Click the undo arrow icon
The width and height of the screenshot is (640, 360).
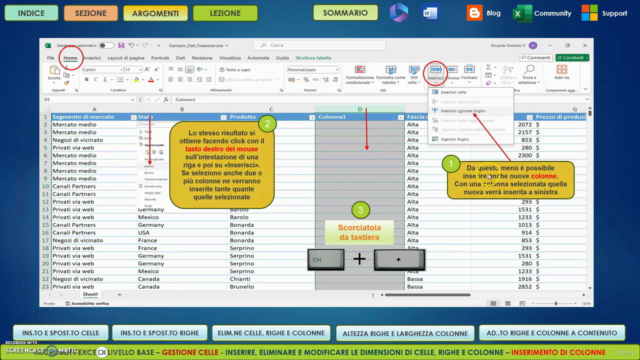(131, 45)
